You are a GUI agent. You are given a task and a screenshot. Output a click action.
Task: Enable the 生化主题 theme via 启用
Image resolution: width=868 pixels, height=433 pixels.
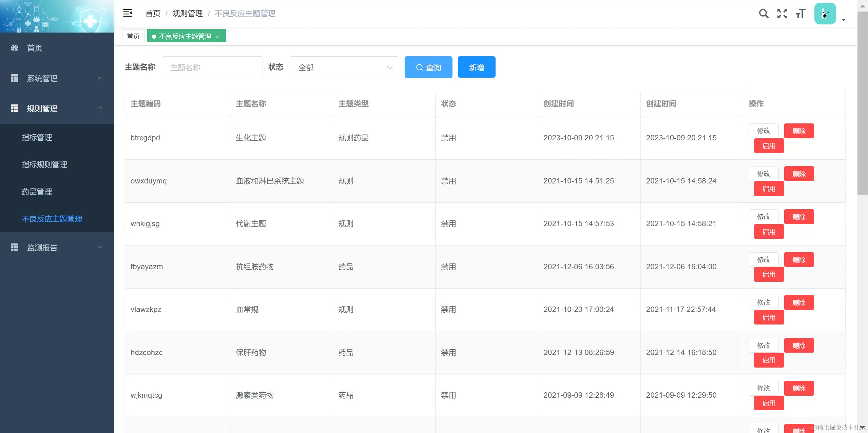pyautogui.click(x=769, y=145)
